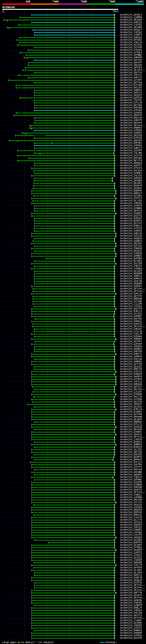Open the UniRef100_Q015L3 hit label

[131, 15]
